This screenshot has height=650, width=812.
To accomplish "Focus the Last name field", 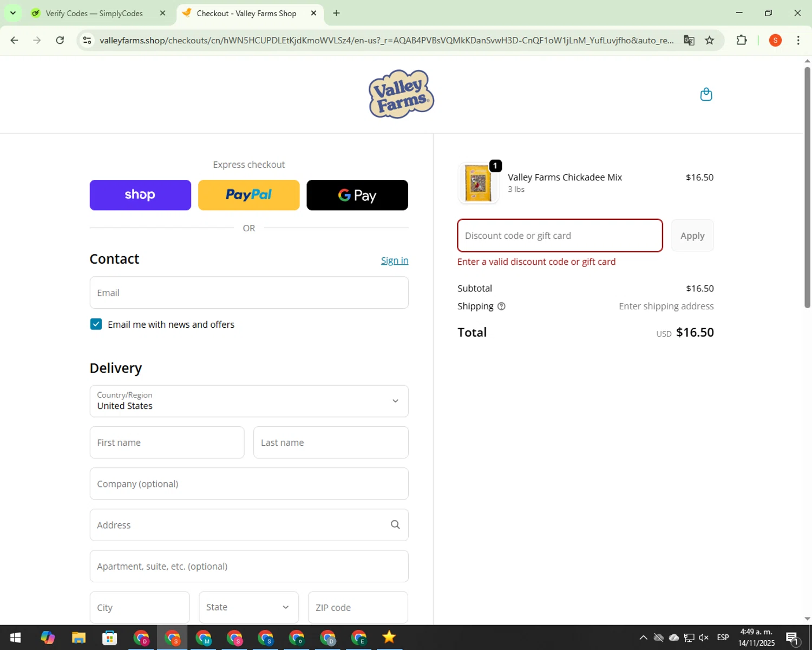I will [331, 443].
